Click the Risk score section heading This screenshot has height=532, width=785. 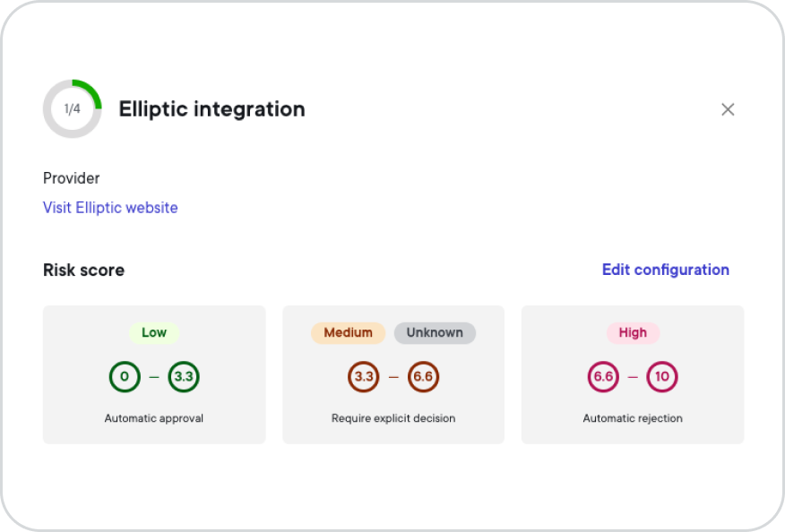tap(83, 270)
